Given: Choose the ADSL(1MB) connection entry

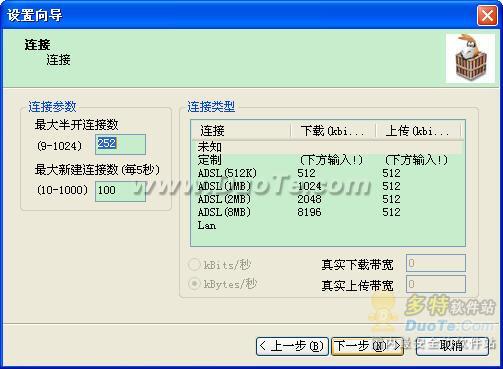Looking at the screenshot, I should click(328, 186).
